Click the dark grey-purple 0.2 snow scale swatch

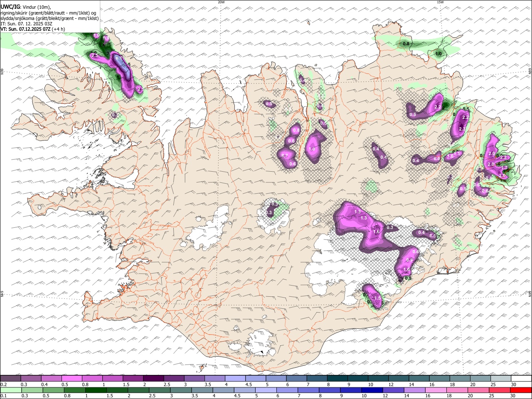10,378
